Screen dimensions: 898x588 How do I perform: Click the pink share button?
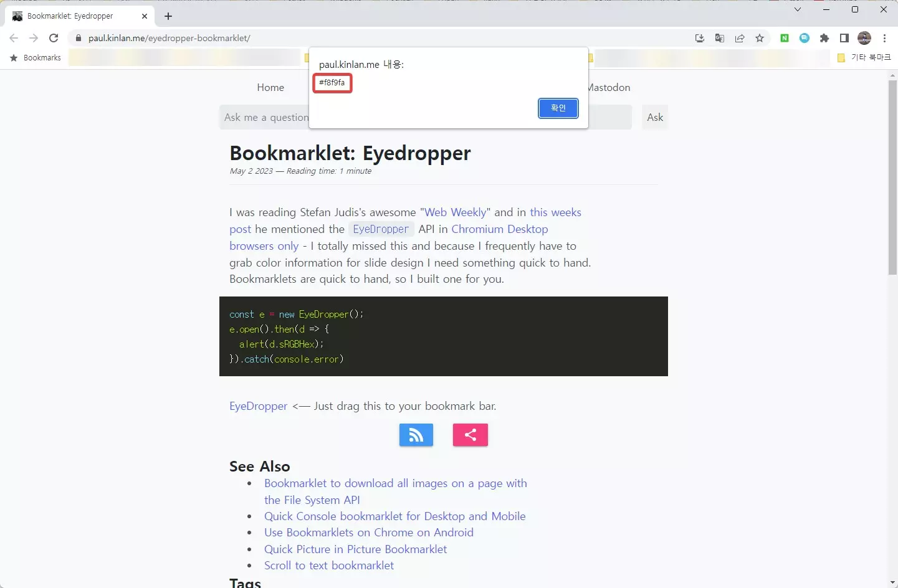pyautogui.click(x=470, y=435)
